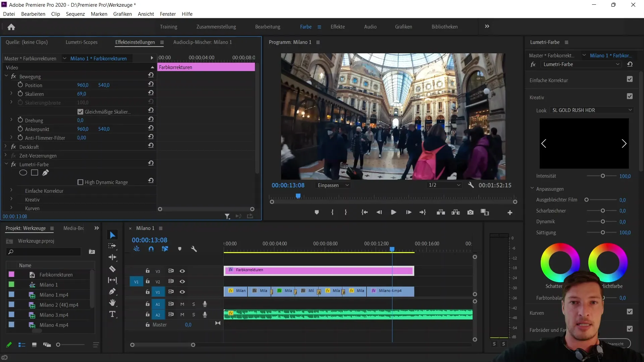Click New Bin folder icon in Project panel
The image size is (644, 362).
(92, 252)
